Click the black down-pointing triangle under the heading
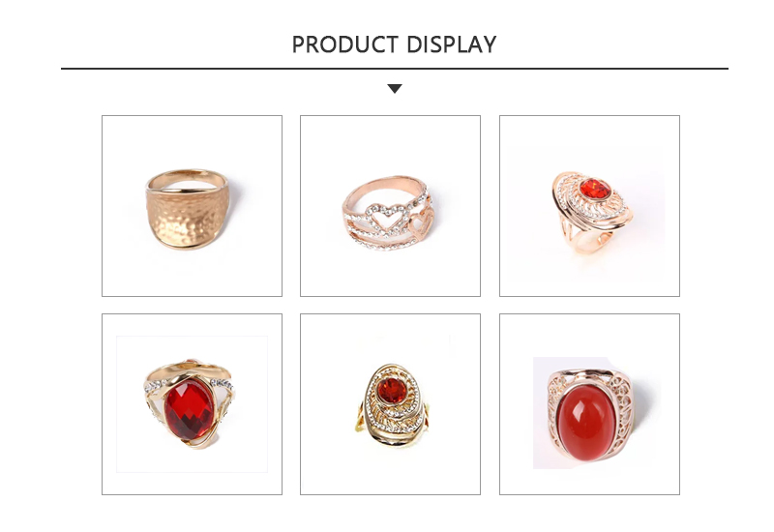 (x=395, y=89)
